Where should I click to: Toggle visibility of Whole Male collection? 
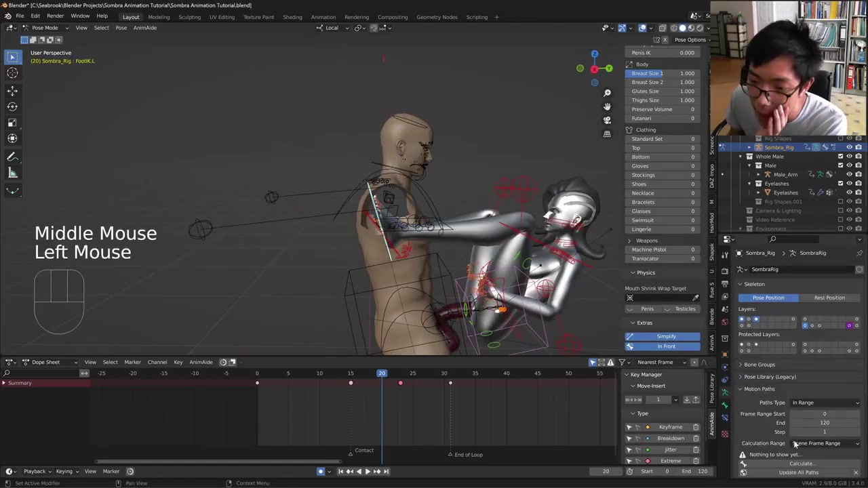tap(849, 157)
